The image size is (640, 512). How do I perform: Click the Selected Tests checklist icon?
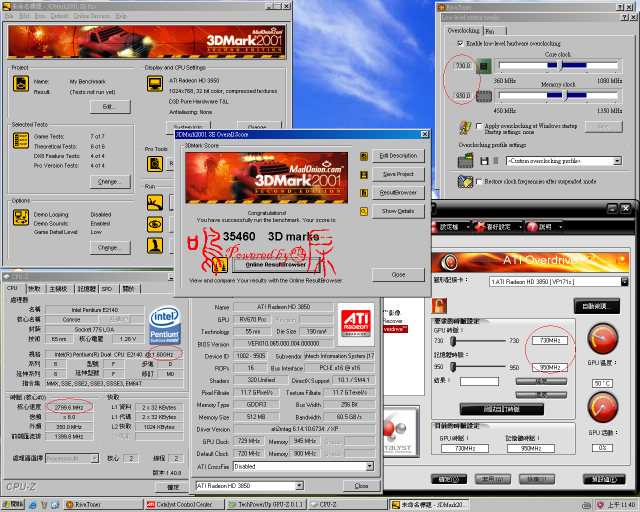tap(20, 140)
